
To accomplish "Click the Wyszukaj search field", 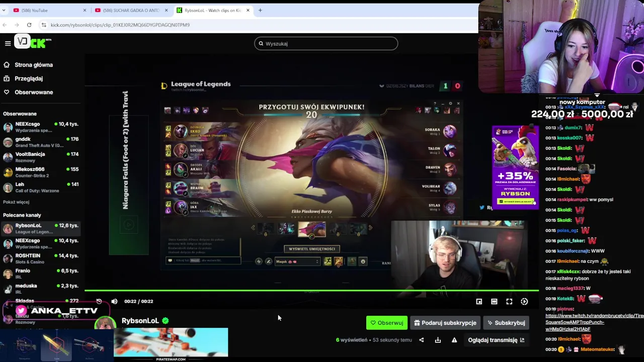I will pos(326,44).
